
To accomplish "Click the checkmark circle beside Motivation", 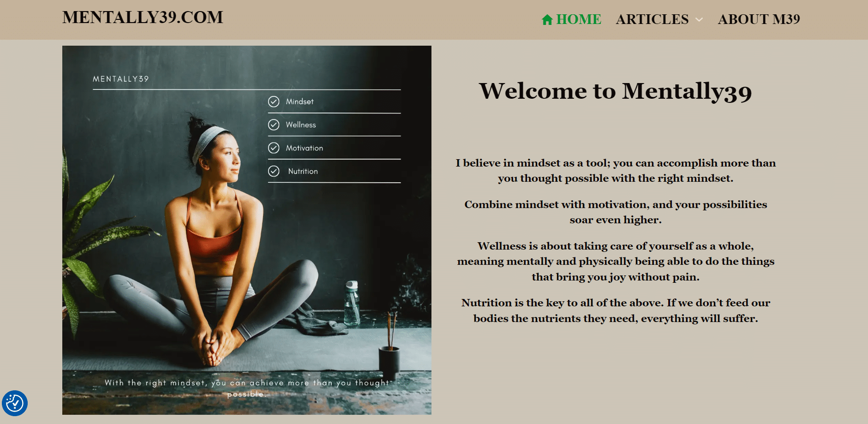I will 274,148.
